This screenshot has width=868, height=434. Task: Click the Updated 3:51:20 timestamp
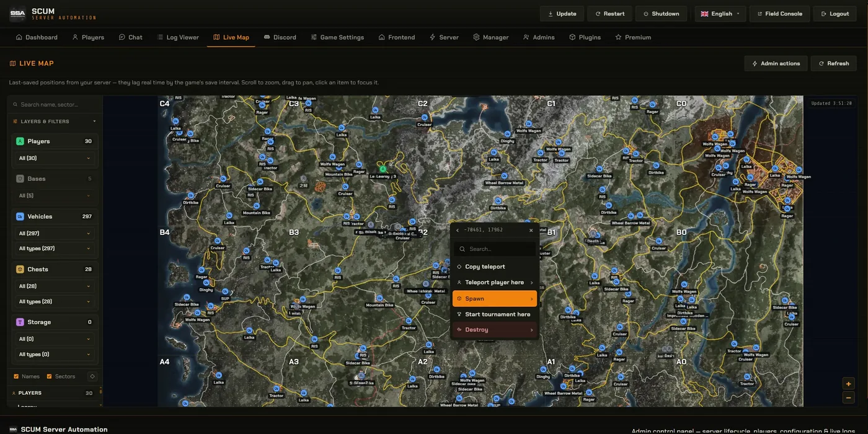831,104
